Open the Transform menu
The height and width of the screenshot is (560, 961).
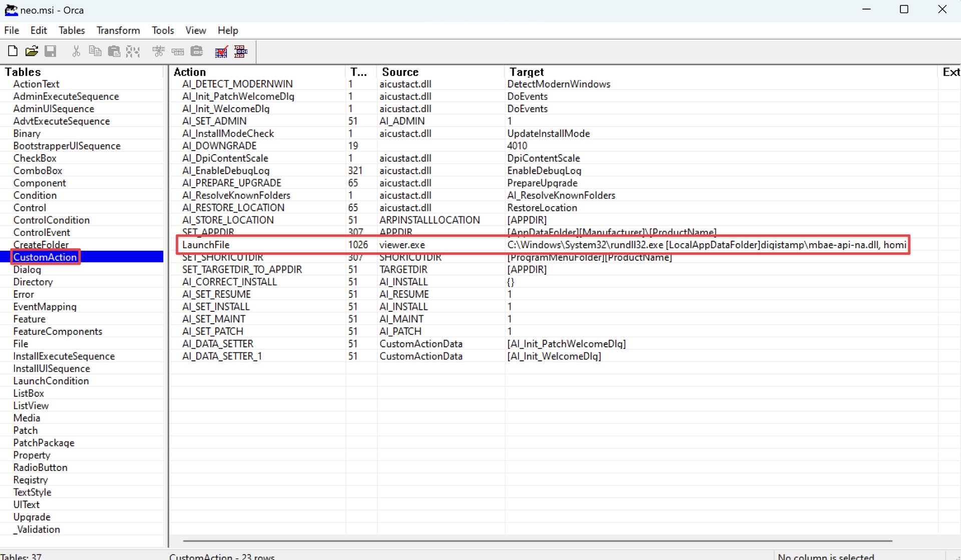(x=118, y=30)
